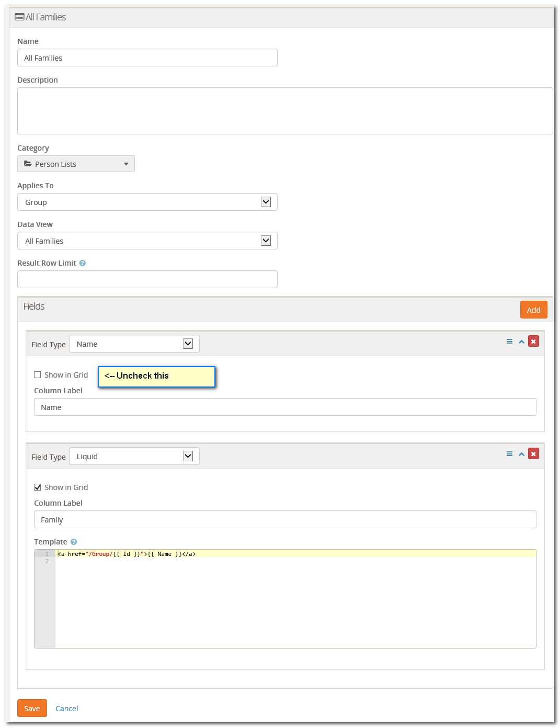This screenshot has width=560, height=728.
Task: Open the Data View dropdown
Action: [x=147, y=241]
